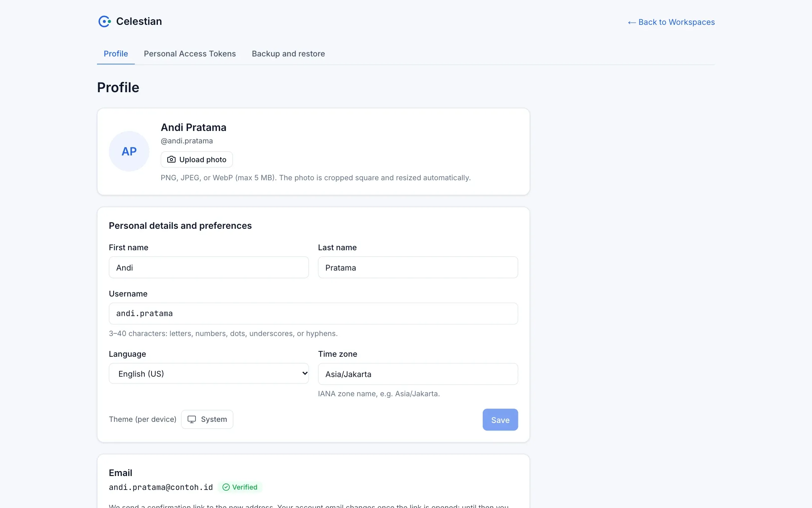Open the Language dropdown
Image resolution: width=812 pixels, height=508 pixels.
(209, 374)
